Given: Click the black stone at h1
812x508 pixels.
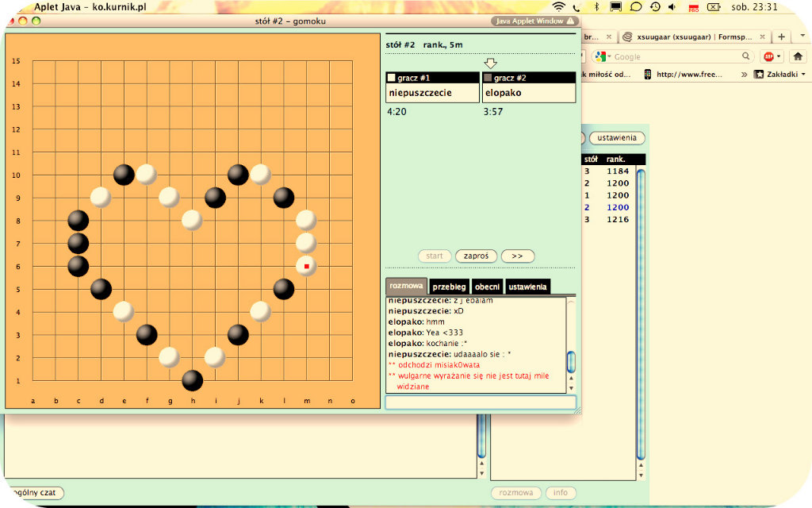Looking at the screenshot, I should pyautogui.click(x=192, y=380).
